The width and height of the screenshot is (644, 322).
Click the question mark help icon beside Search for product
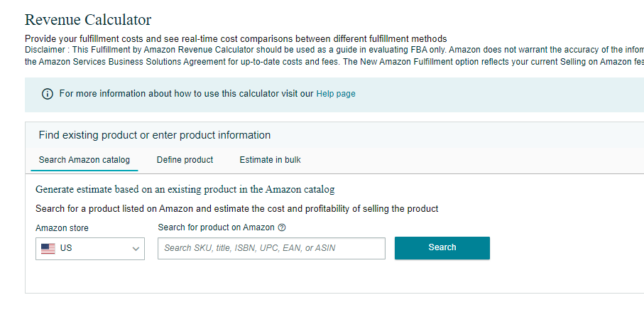[x=282, y=227]
